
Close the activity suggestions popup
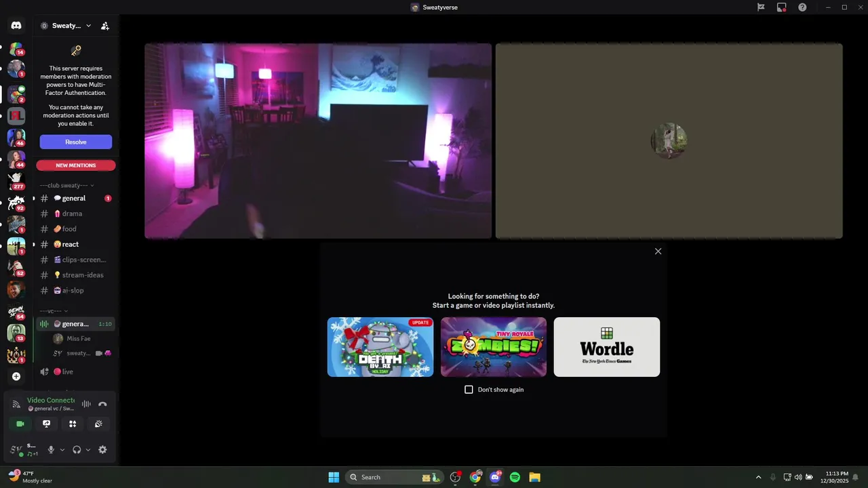coord(658,251)
